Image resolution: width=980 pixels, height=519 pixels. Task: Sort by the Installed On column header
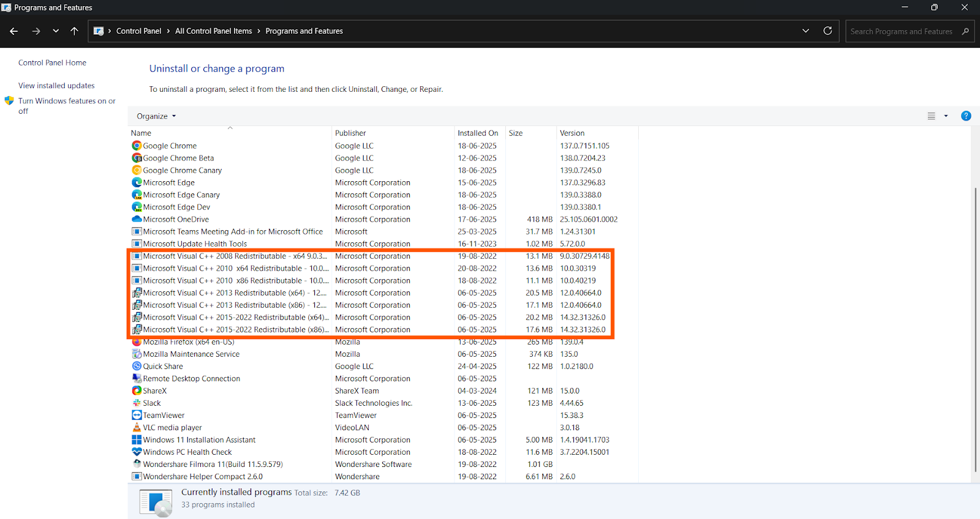tap(480, 133)
